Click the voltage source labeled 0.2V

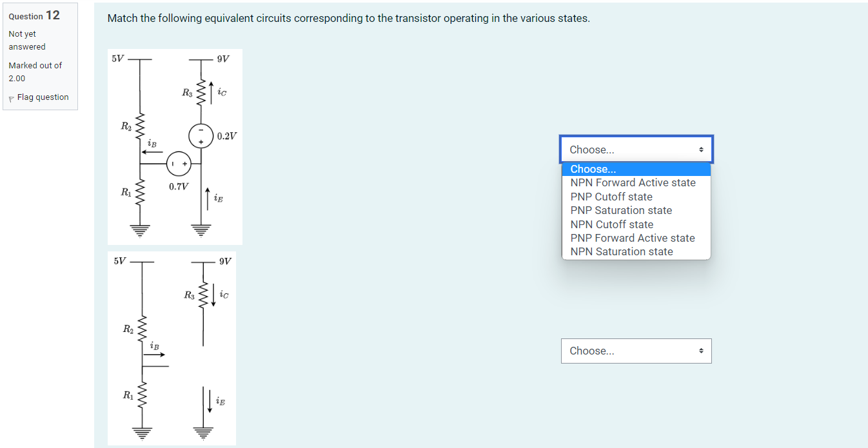(201, 135)
